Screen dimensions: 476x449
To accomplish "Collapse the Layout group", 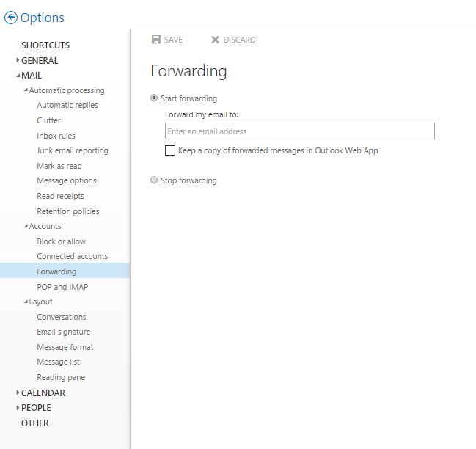I will coord(26,302).
